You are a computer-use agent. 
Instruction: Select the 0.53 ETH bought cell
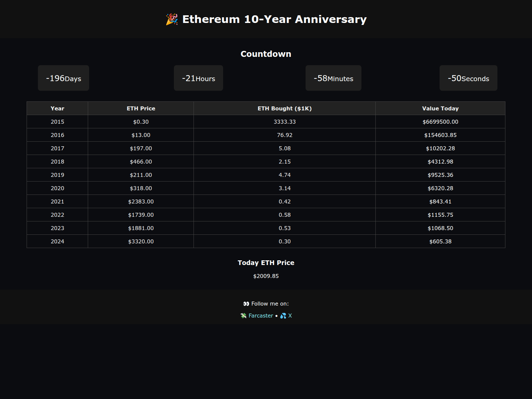(x=285, y=228)
